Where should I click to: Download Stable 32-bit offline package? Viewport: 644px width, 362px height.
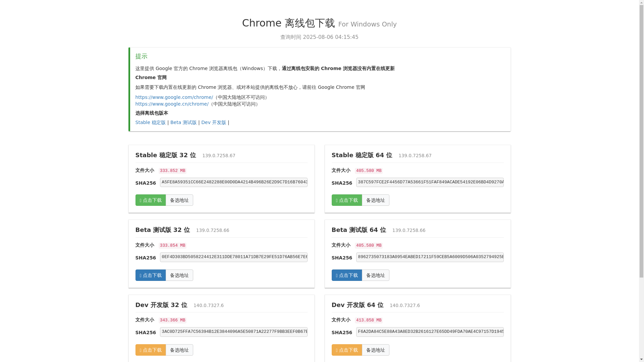pyautogui.click(x=151, y=200)
